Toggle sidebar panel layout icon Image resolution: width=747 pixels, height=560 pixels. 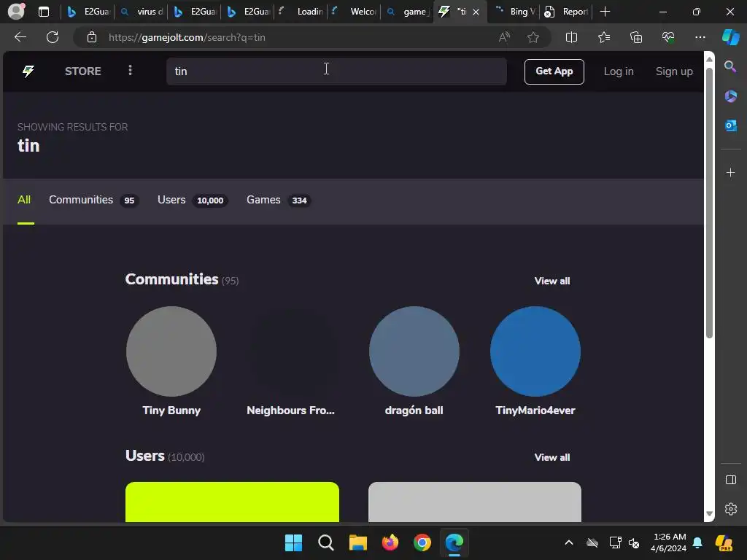pos(730,480)
